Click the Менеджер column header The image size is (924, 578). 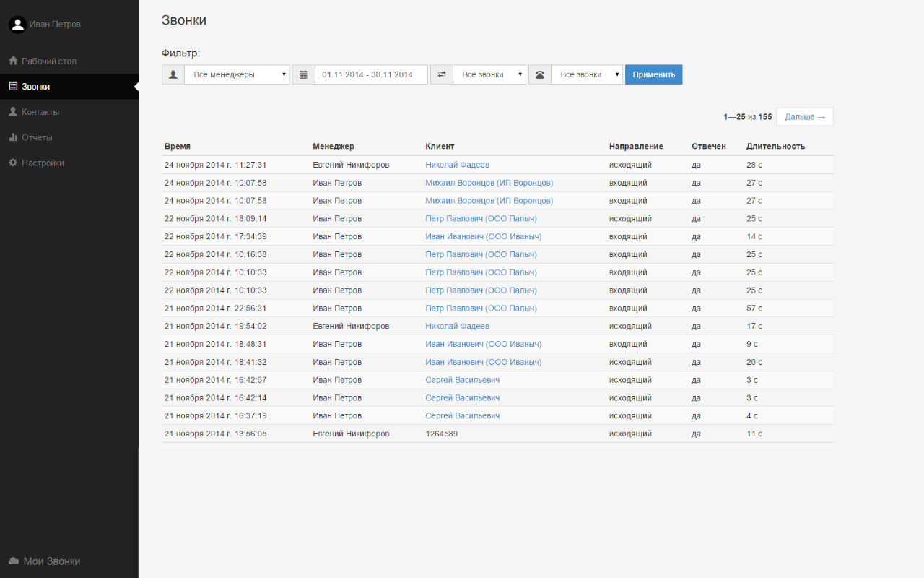334,146
